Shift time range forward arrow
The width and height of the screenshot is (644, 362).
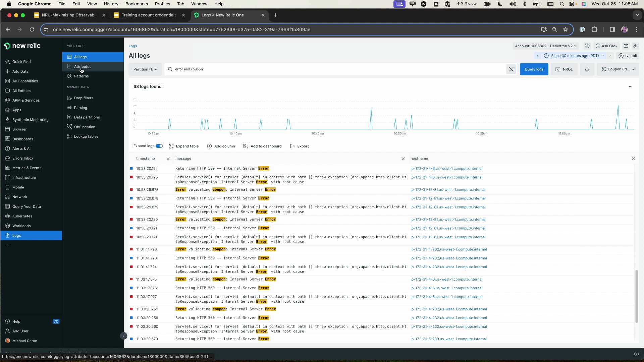coord(610,56)
